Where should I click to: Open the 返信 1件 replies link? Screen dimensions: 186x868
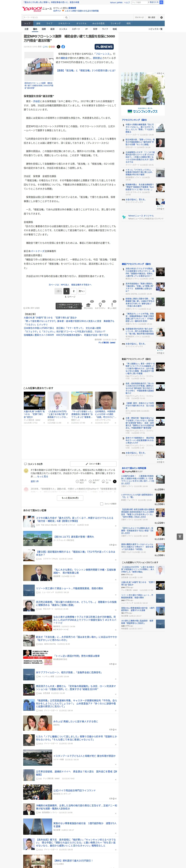click(35, 481)
